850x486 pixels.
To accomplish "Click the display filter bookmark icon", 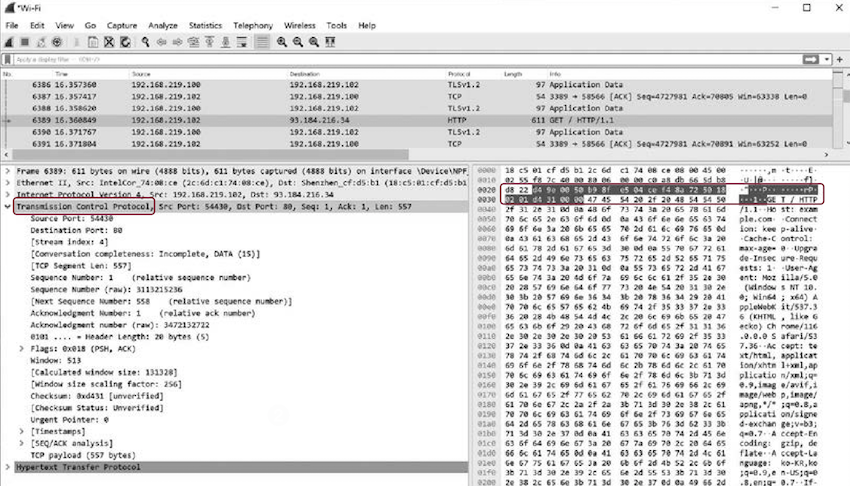I will (x=8, y=60).
